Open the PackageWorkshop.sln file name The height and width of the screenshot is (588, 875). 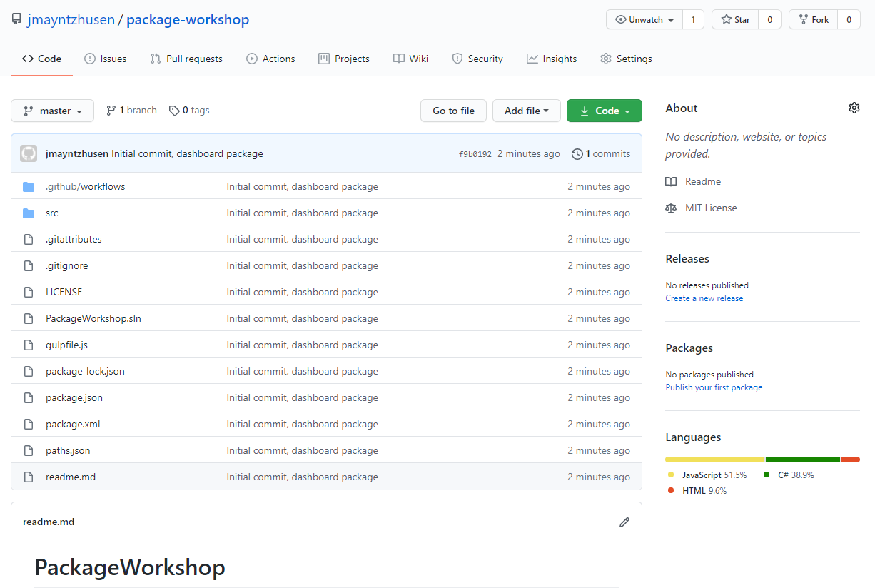[93, 318]
